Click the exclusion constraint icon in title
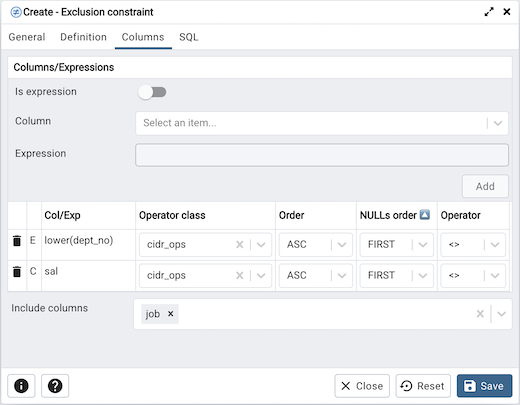The height and width of the screenshot is (405, 520). point(16,12)
